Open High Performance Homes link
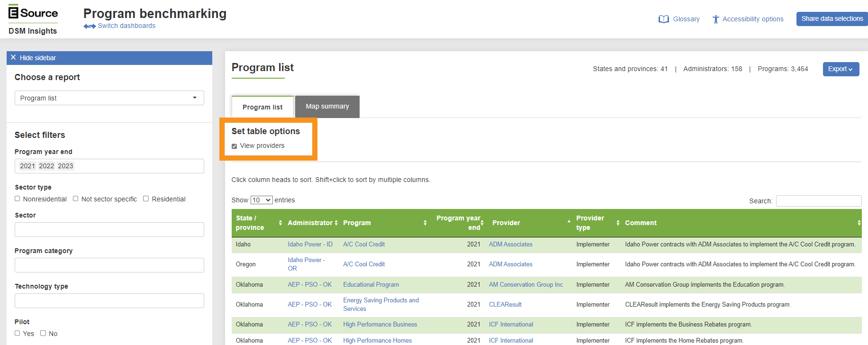 [x=378, y=341]
